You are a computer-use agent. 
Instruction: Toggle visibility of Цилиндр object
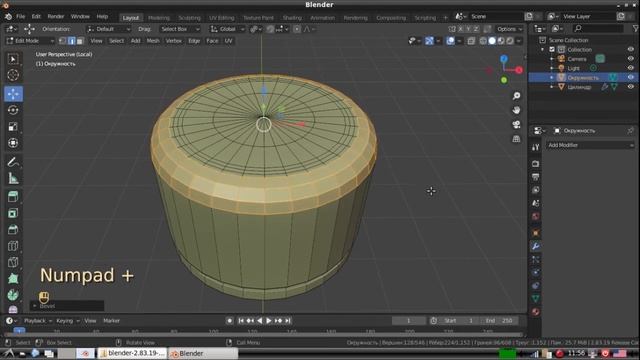click(631, 87)
